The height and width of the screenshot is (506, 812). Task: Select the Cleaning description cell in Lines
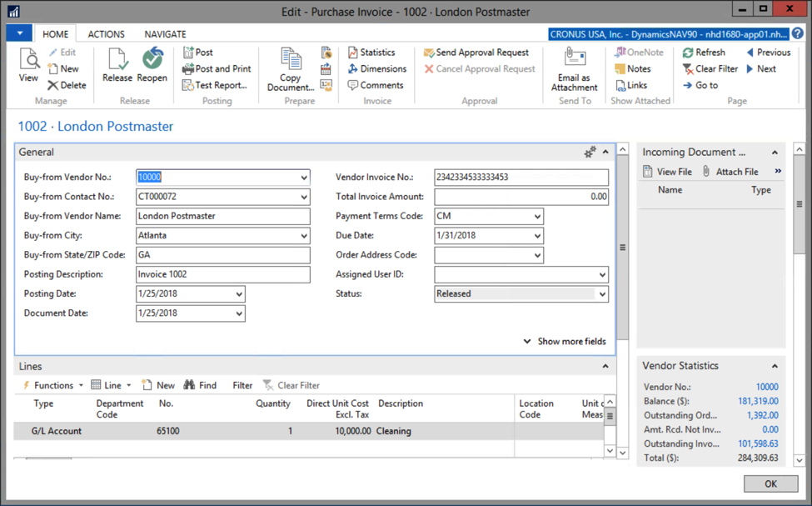point(444,431)
